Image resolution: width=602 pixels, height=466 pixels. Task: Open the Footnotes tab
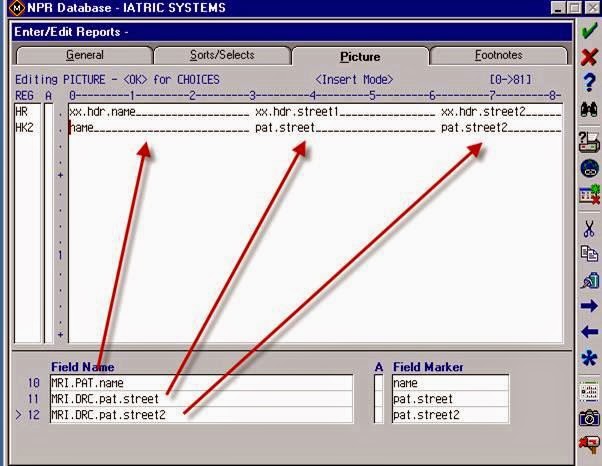pyautogui.click(x=498, y=55)
